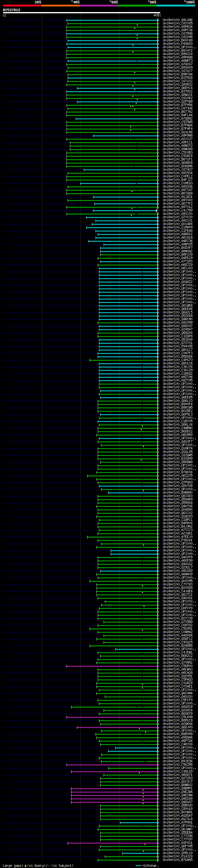
Task: Open the UniRef100_Q5MGK6 label
Action: pyautogui.click(x=178, y=503)
